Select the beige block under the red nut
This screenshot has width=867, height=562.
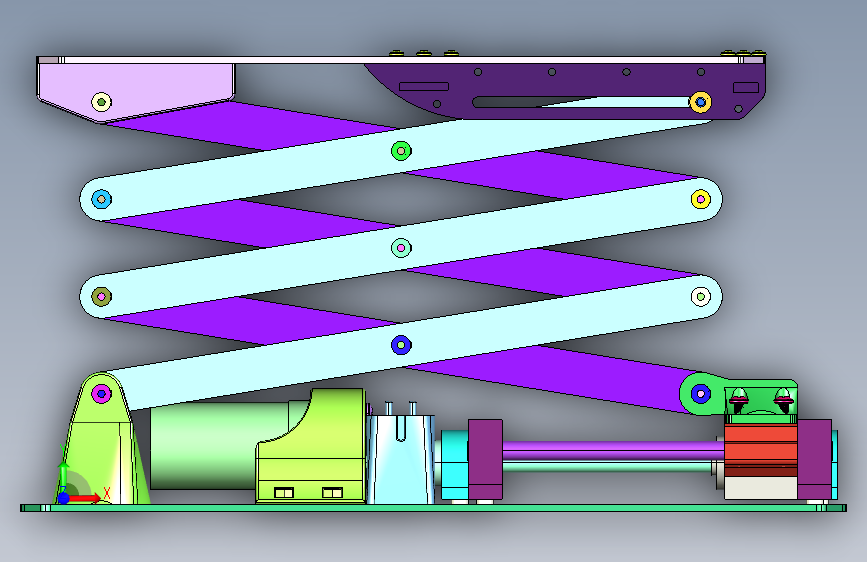coord(761,488)
